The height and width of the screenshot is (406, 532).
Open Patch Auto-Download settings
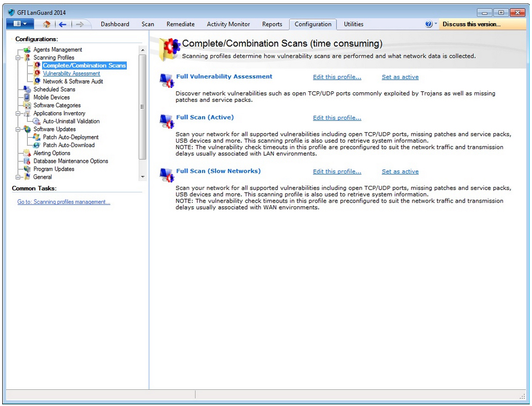click(x=69, y=145)
